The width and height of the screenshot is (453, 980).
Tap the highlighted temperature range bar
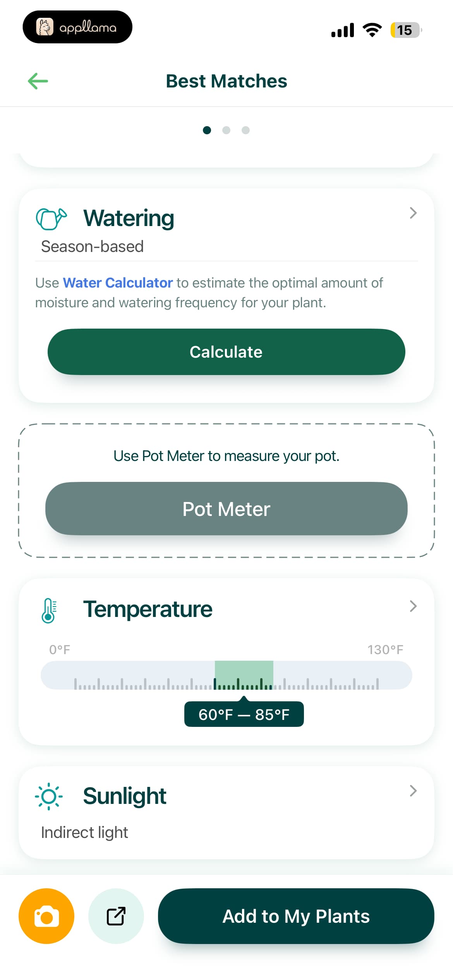point(244,675)
